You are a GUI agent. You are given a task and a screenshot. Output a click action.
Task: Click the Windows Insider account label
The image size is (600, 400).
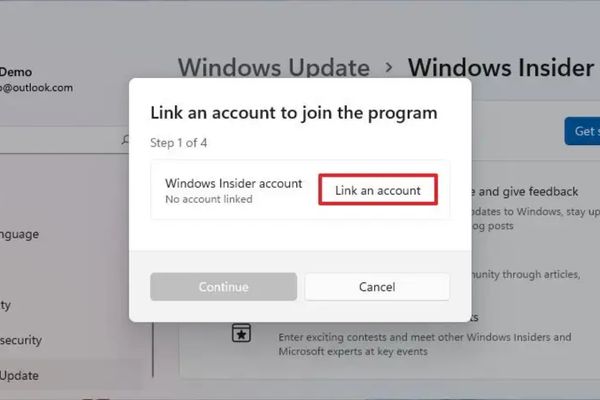coord(233,183)
